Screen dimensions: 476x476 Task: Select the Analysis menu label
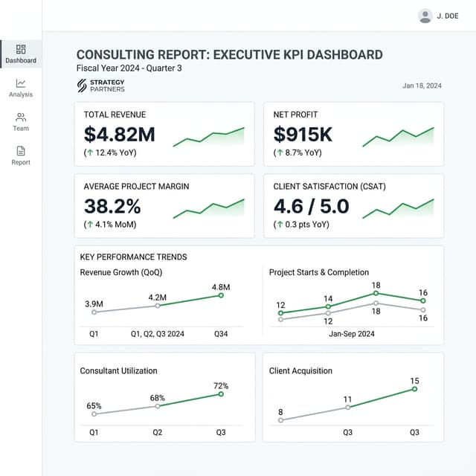tap(21, 94)
